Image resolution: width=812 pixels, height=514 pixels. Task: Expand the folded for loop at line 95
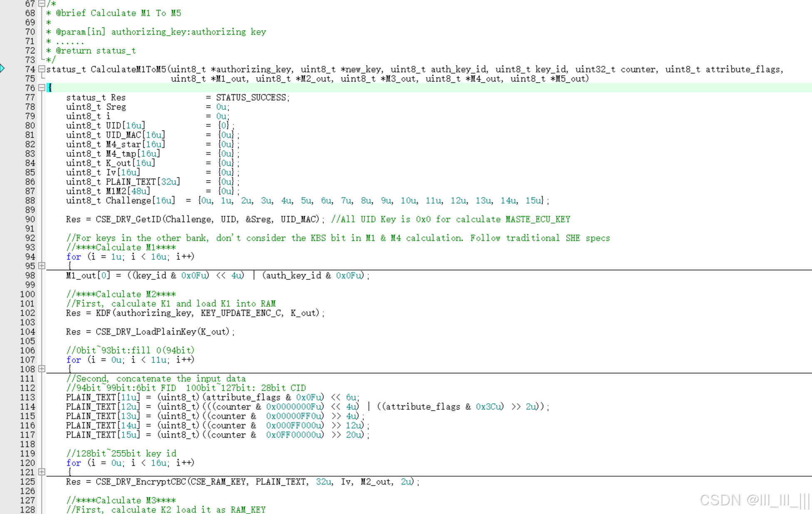[42, 266]
